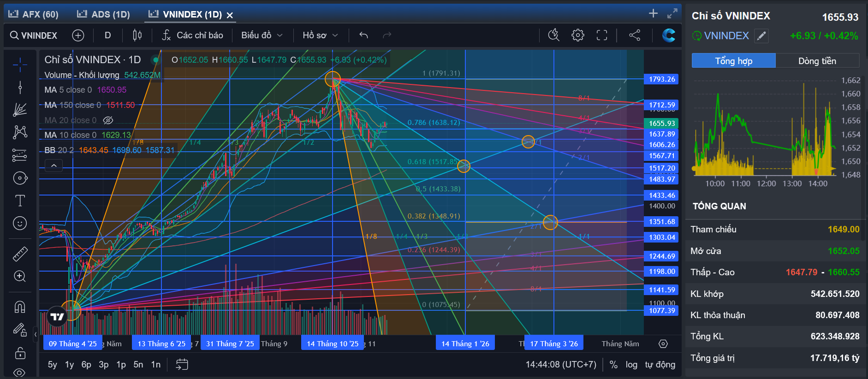Screen dimensions: 868x379
Task: Click the TradingView logo on chart
Action: coord(57,317)
